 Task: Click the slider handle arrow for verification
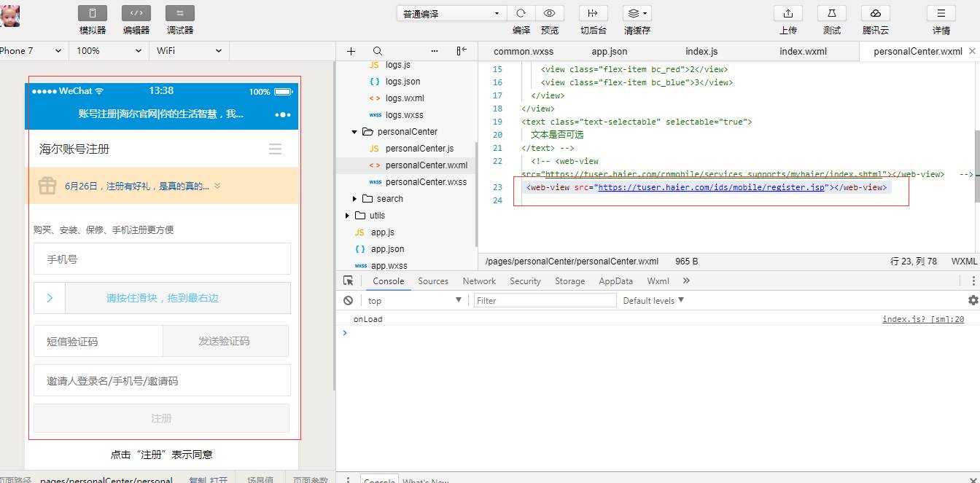50,298
